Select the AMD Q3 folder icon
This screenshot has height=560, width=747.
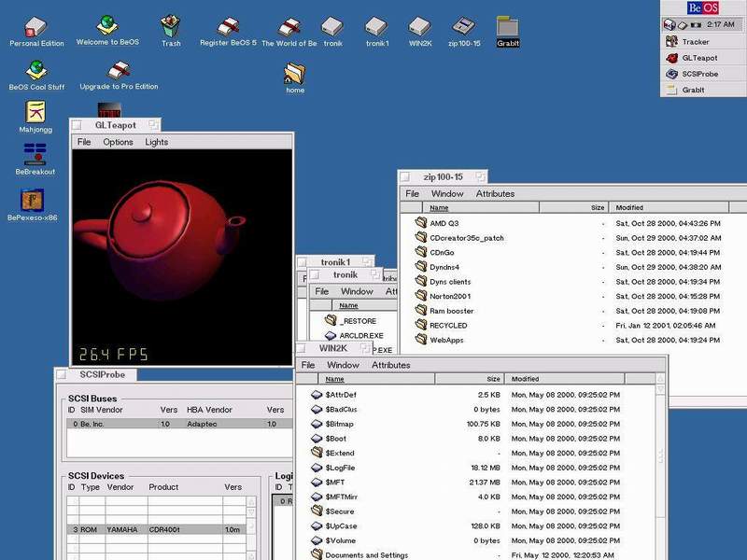click(x=421, y=222)
